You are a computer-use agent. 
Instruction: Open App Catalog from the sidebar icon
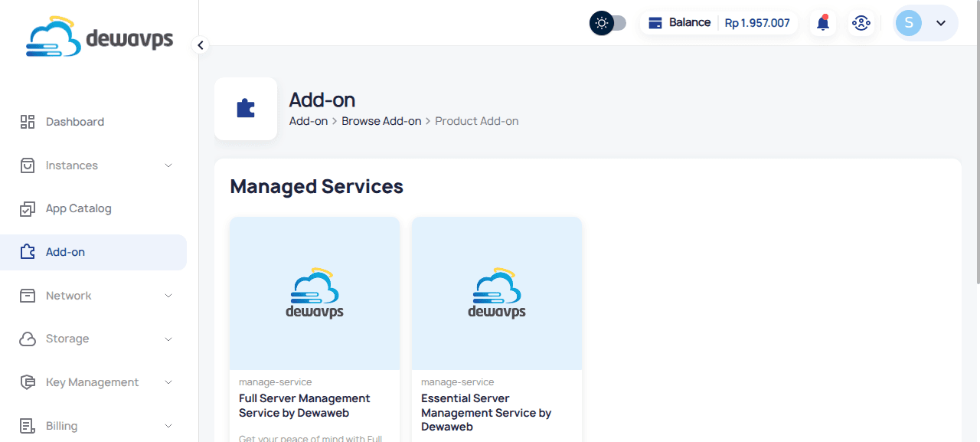coord(28,208)
